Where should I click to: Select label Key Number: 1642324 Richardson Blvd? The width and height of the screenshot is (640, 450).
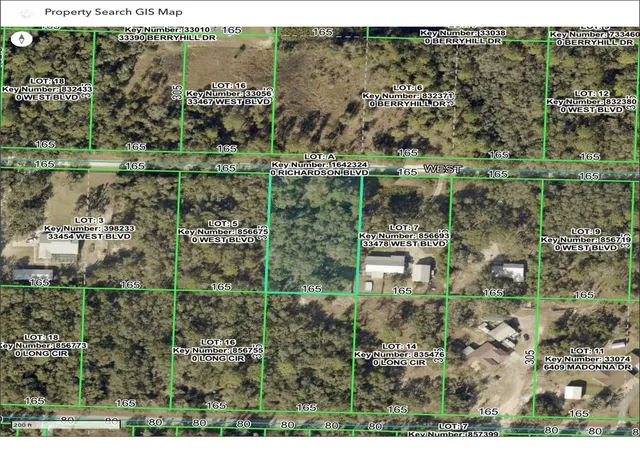tap(320, 165)
